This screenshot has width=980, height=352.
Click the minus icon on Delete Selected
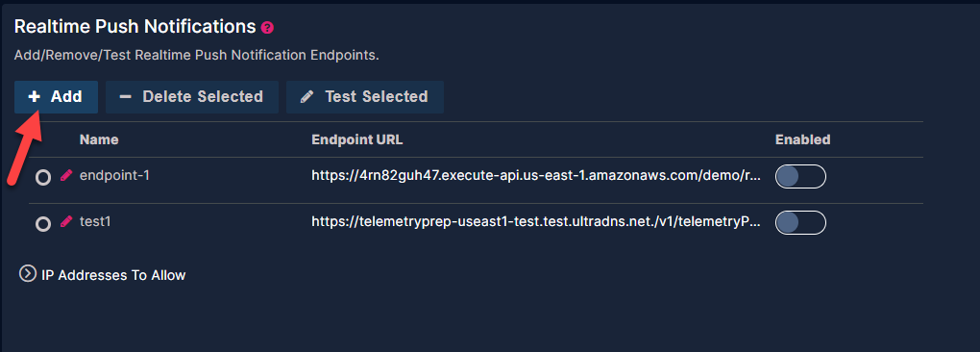(x=126, y=97)
